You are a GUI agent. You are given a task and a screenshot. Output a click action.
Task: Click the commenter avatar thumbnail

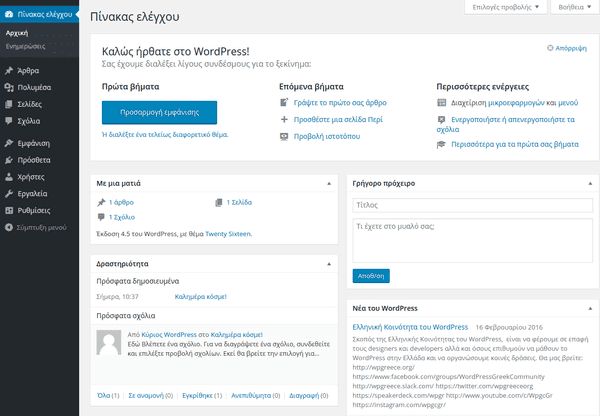click(x=109, y=343)
